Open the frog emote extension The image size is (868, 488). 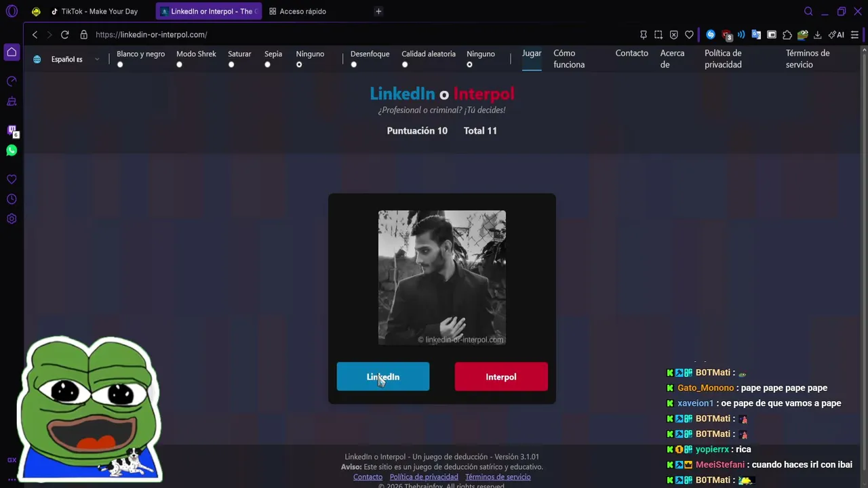click(x=803, y=35)
